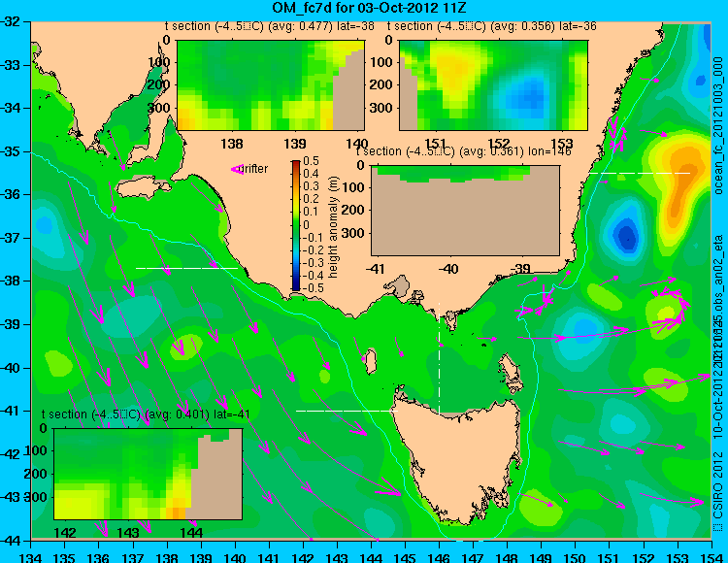Select the lat=-36 temperature section title
The height and width of the screenshot is (563, 728).
[492, 26]
